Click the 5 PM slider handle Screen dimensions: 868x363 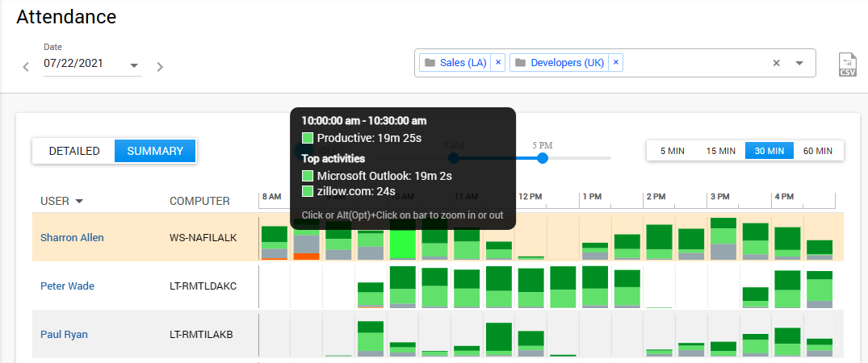[x=543, y=158]
